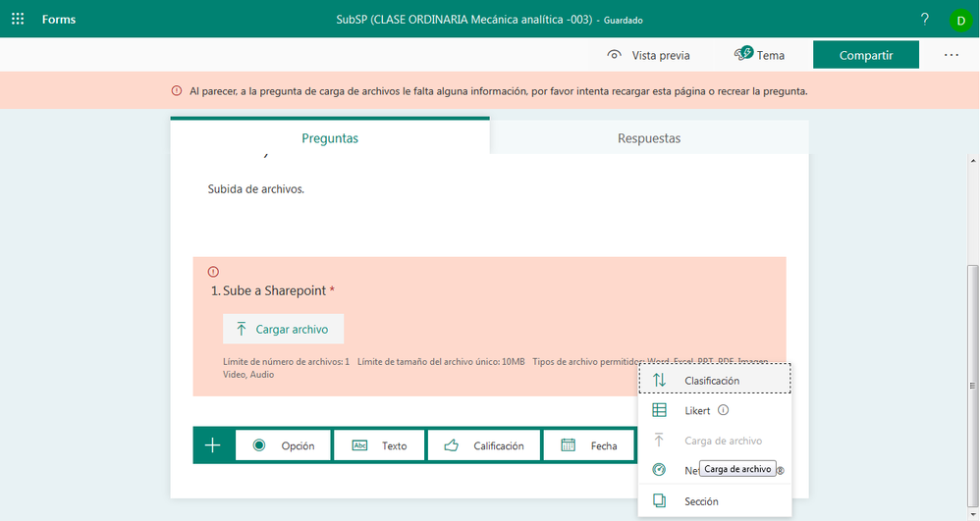Add a Fecha date question
Image resolution: width=980 pixels, height=521 pixels.
click(x=589, y=445)
